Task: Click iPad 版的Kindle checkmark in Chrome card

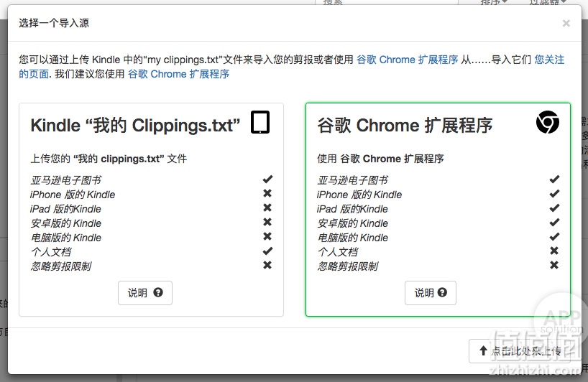Action: coord(554,208)
